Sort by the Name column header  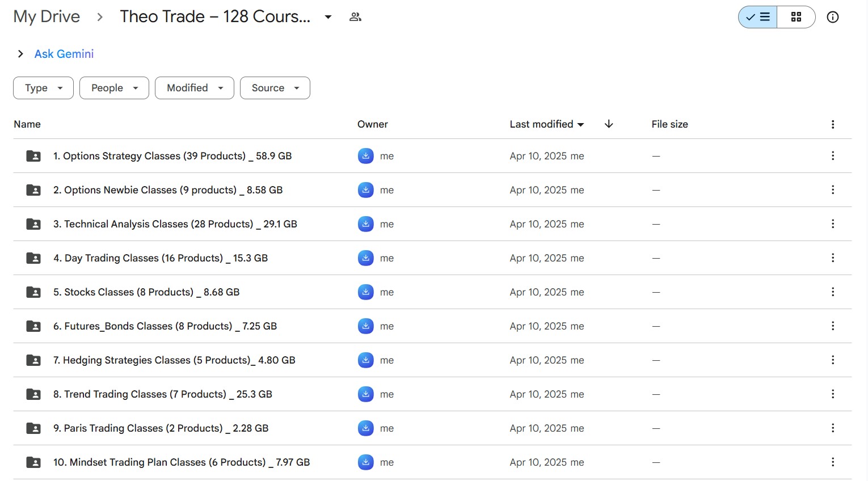coord(27,124)
